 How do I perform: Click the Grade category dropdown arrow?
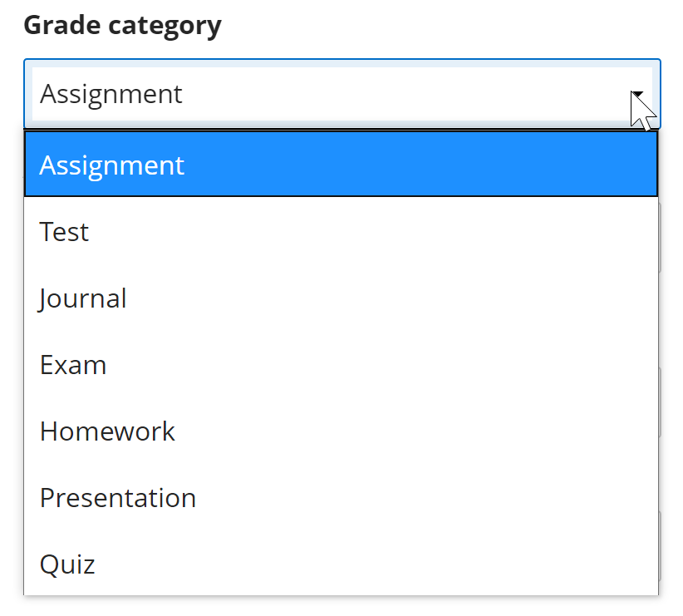[636, 95]
